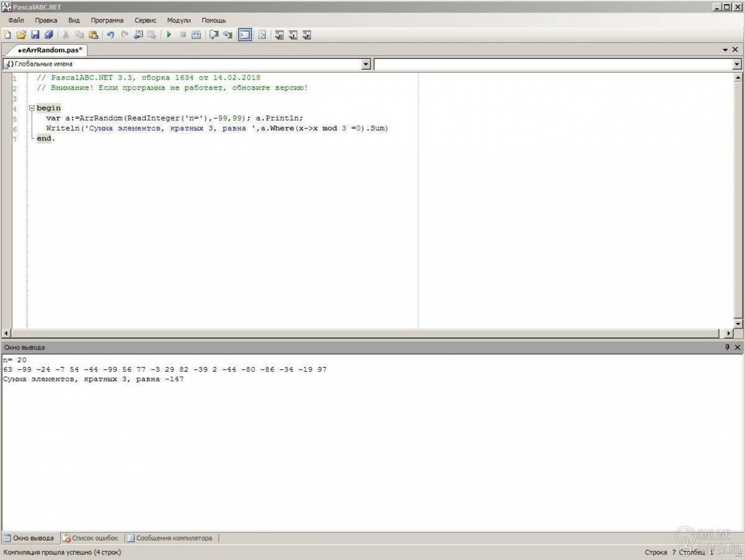Click the editor horizontal scrollbar right arrow
This screenshot has width=745, height=560.
pyautogui.click(x=729, y=333)
